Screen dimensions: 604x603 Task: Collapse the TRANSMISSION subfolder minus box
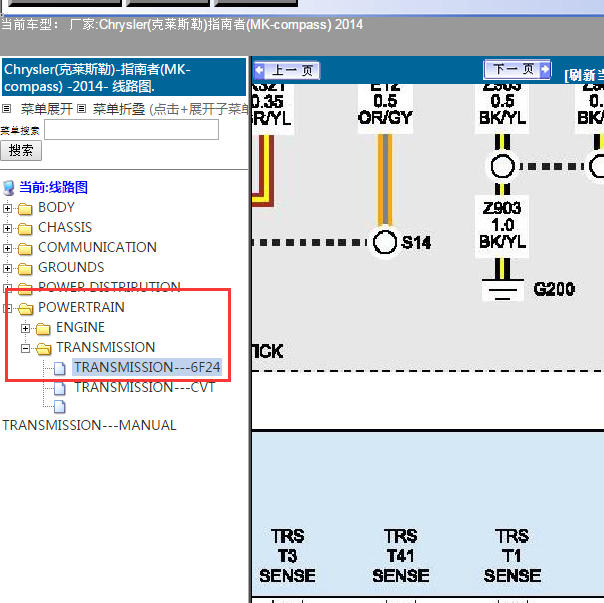[25, 348]
